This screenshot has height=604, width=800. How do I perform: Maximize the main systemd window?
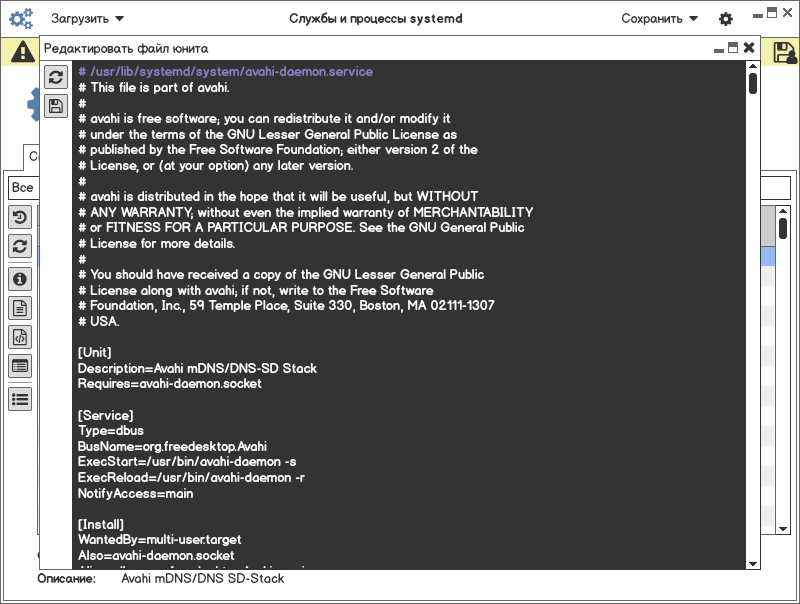click(x=772, y=13)
